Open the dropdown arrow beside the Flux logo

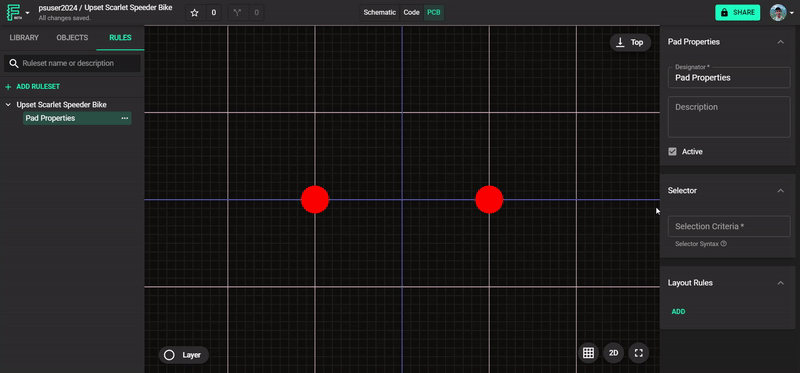27,13
